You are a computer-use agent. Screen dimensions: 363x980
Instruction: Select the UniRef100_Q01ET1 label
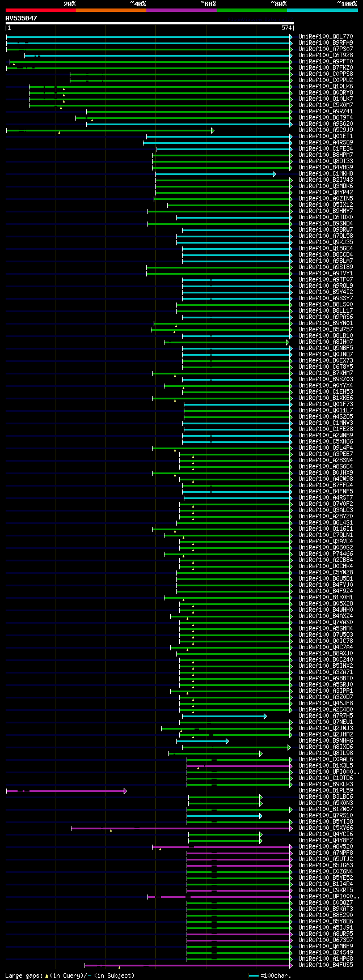point(326,137)
